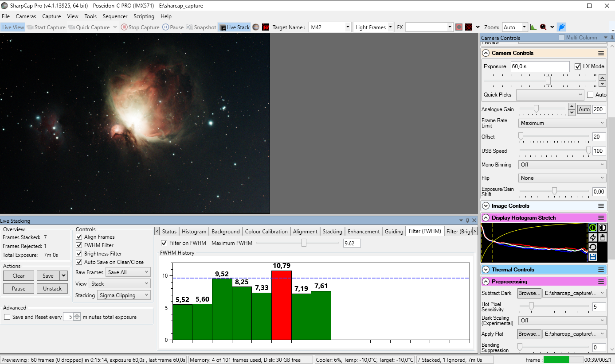The image size is (615, 364).
Task: Click the Maximum FWHM slider handle
Action: click(x=304, y=243)
